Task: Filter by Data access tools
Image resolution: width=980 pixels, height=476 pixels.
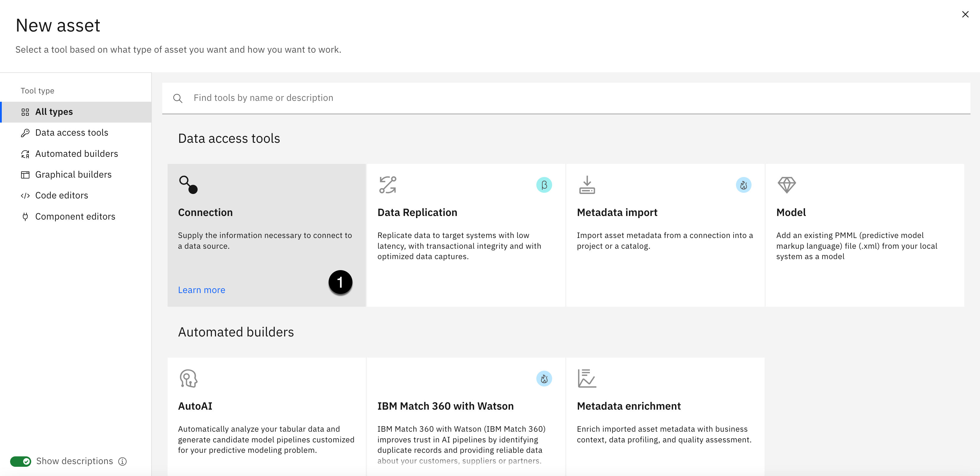Action: [72, 132]
